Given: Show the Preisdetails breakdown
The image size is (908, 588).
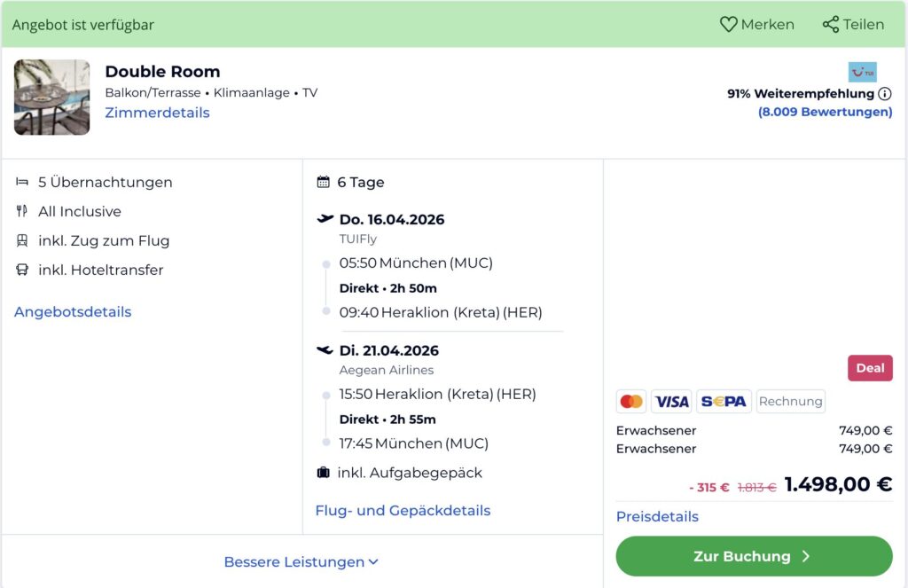Looking at the screenshot, I should click(x=656, y=516).
